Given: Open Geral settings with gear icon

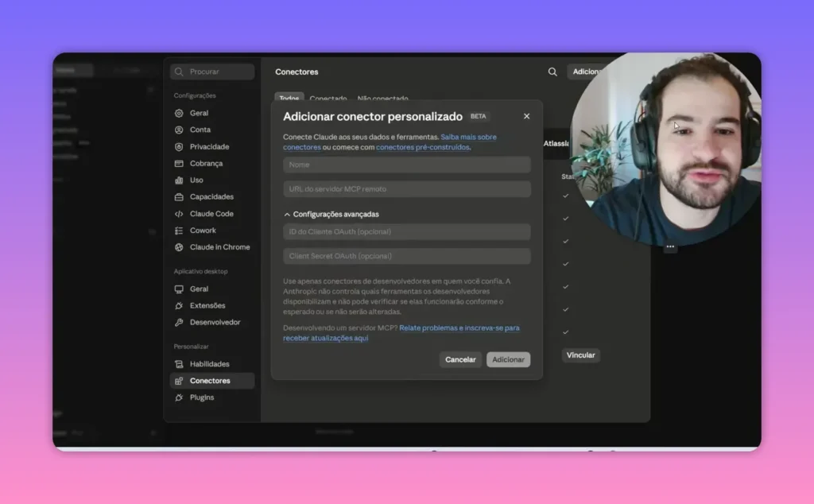Looking at the screenshot, I should pyautogui.click(x=179, y=113).
